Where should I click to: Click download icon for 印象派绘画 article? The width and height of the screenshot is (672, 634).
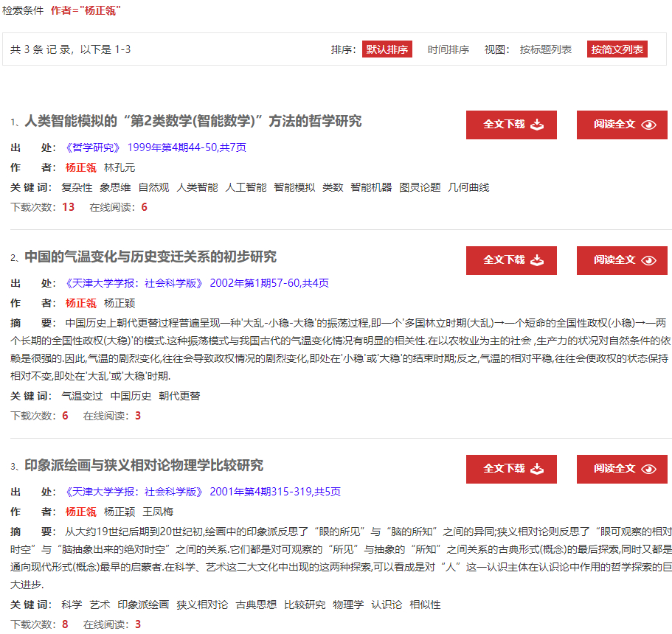537,469
